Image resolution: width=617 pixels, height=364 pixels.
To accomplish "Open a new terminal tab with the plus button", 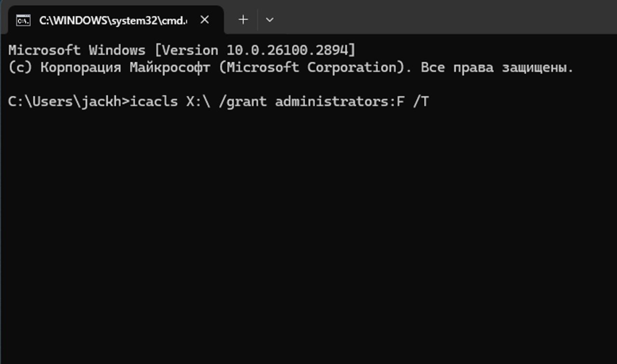I will pos(242,20).
